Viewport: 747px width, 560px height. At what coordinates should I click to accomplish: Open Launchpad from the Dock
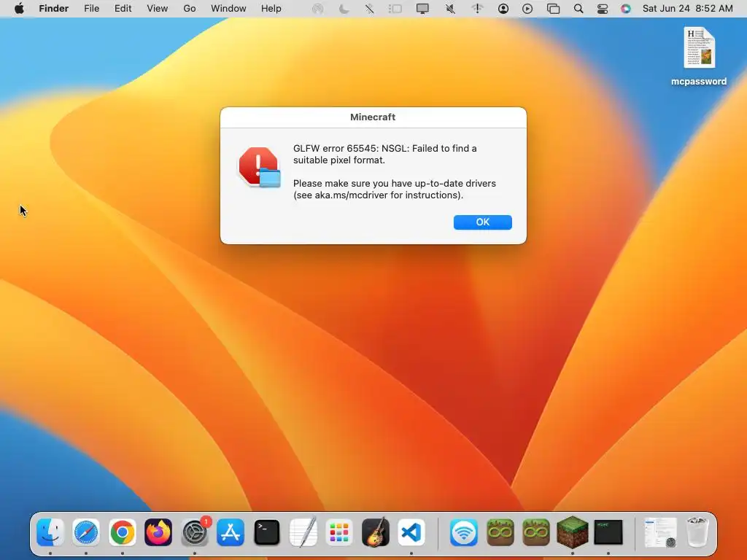point(339,532)
